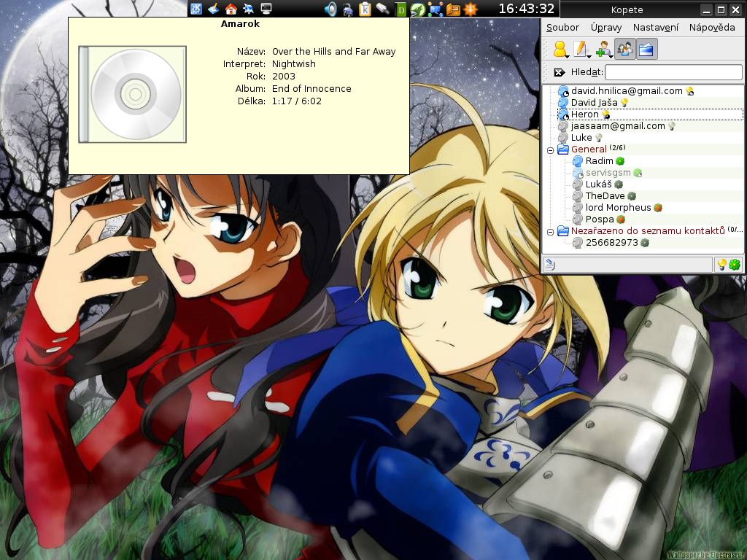Click the ICQ flower icon next to Radim
This screenshot has height=560, width=747.
click(620, 161)
